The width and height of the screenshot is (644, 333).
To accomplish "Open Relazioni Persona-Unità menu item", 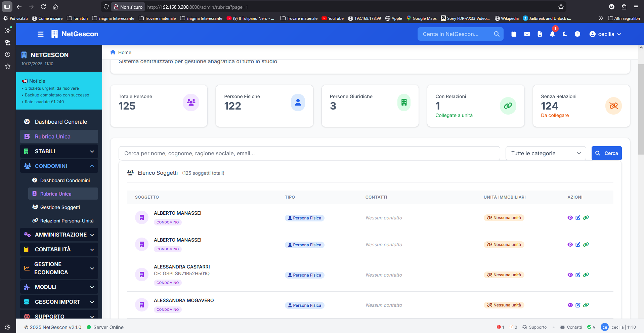I will pos(67,221).
